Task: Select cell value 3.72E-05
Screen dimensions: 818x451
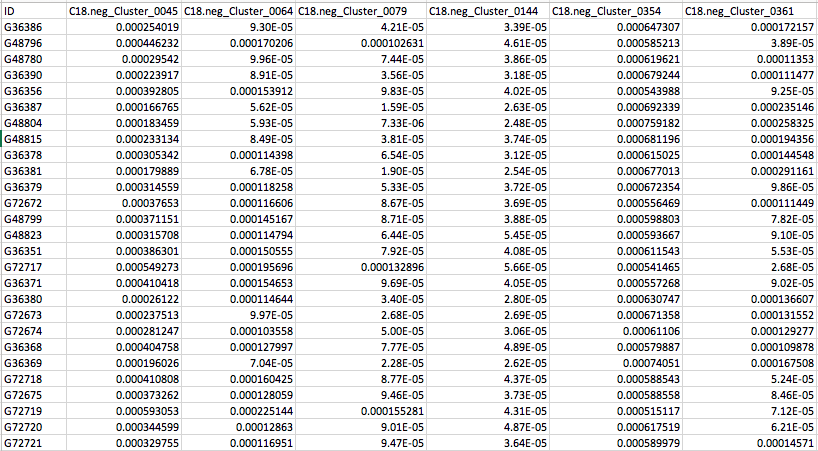Action: tap(488, 187)
